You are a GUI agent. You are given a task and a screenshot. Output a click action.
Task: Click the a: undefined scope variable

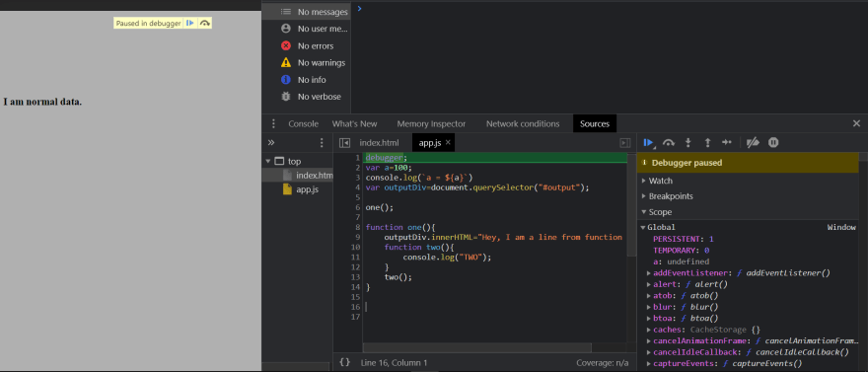click(x=681, y=261)
